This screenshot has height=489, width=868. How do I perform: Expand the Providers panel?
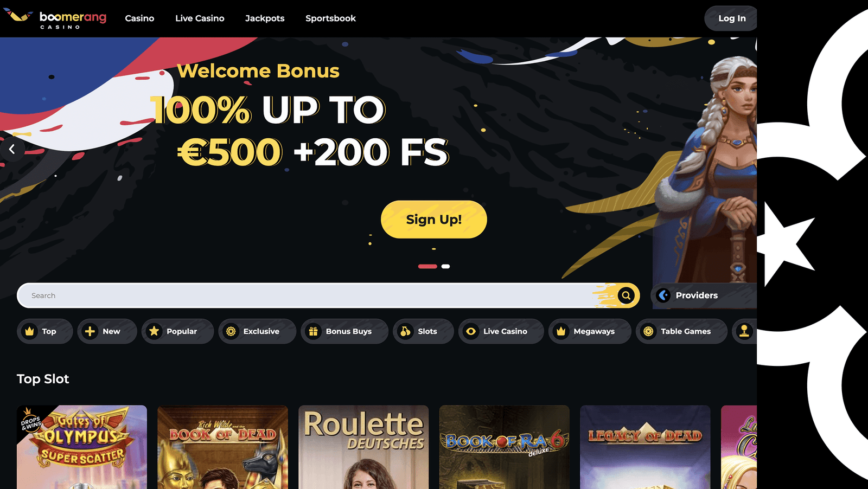coord(704,295)
